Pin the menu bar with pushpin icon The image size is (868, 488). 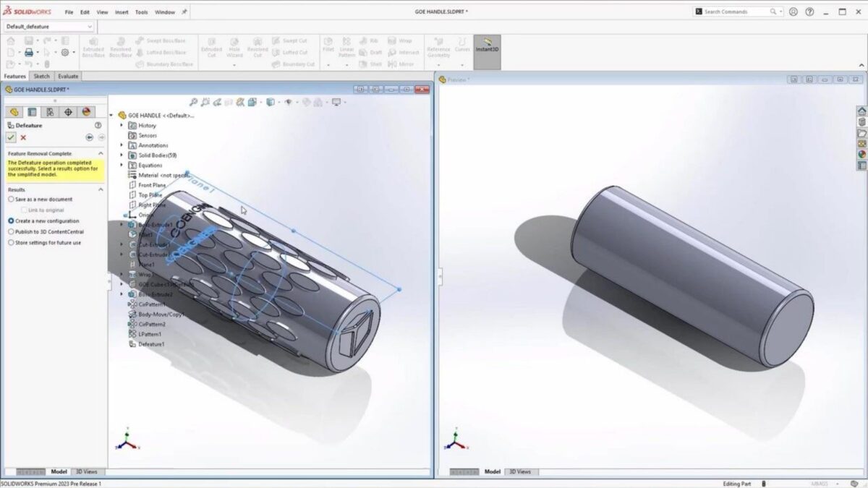[x=184, y=12]
